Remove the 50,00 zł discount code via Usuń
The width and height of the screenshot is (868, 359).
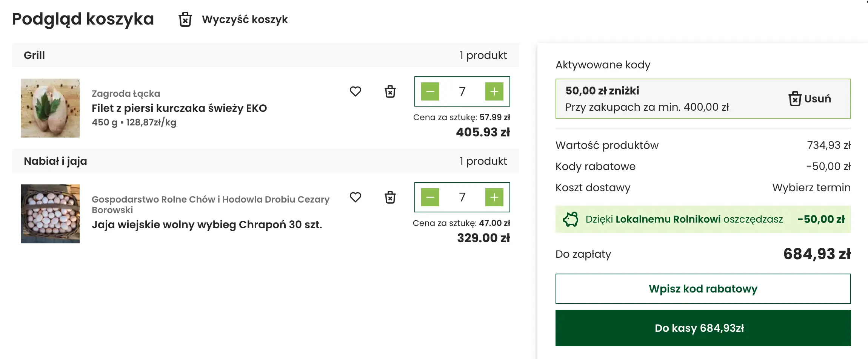pyautogui.click(x=810, y=99)
